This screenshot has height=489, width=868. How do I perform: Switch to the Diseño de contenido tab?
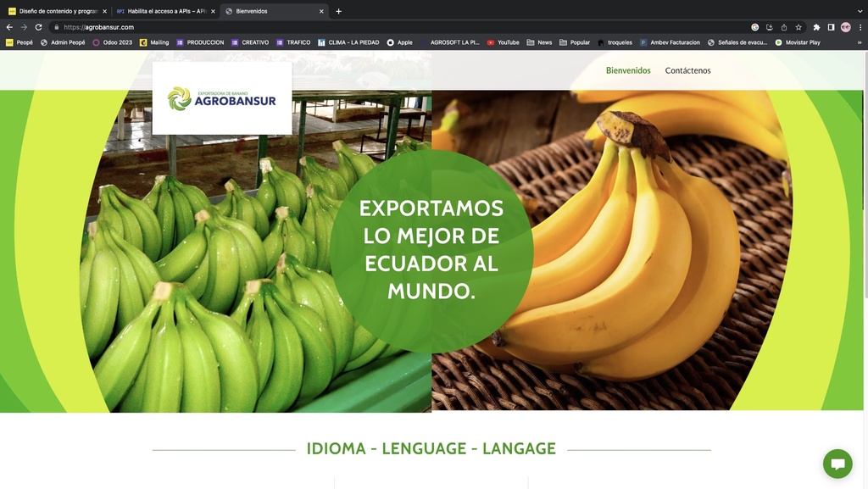57,11
